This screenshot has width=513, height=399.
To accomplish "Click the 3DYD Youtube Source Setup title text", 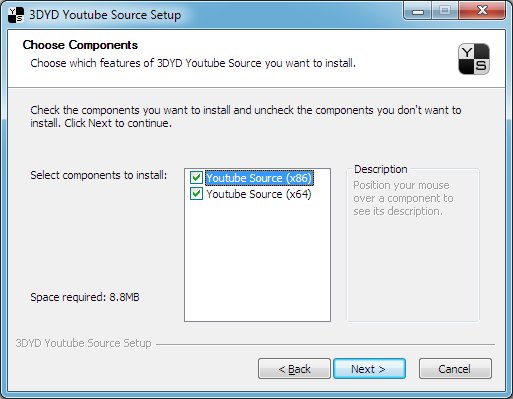I will [x=105, y=15].
